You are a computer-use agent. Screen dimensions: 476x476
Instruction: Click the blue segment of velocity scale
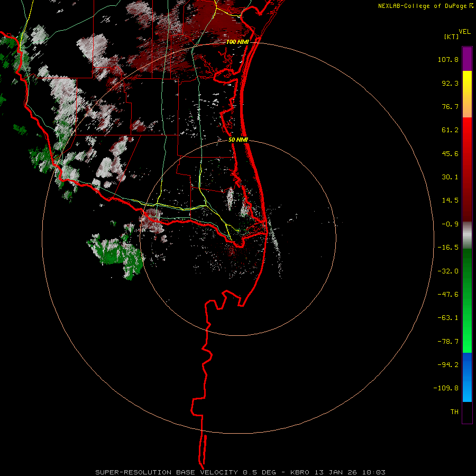pos(467,377)
